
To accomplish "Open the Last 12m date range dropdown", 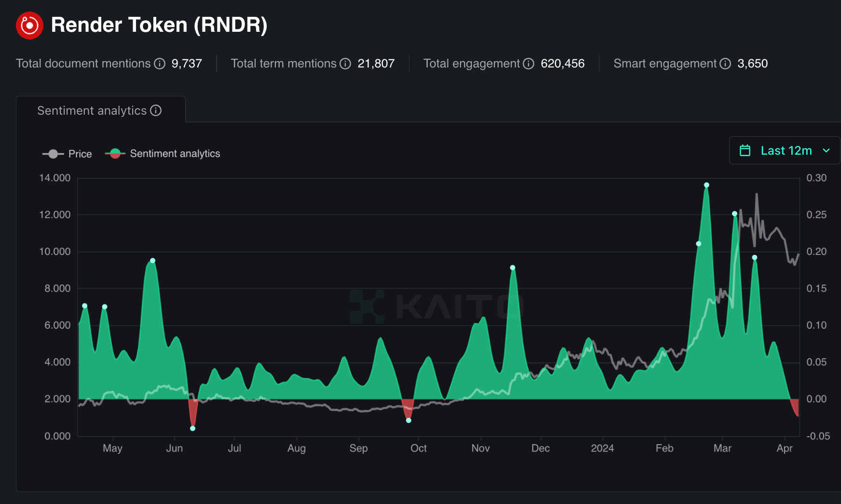I will click(x=785, y=150).
